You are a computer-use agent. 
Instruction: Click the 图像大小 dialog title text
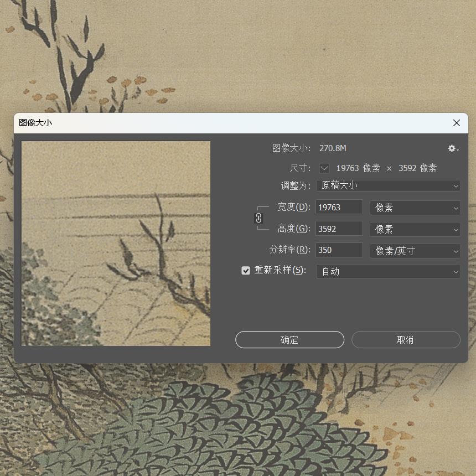35,123
